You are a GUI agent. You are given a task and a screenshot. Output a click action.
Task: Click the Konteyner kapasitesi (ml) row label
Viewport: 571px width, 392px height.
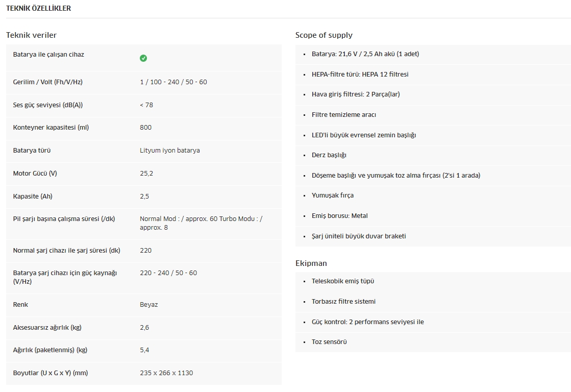point(51,128)
